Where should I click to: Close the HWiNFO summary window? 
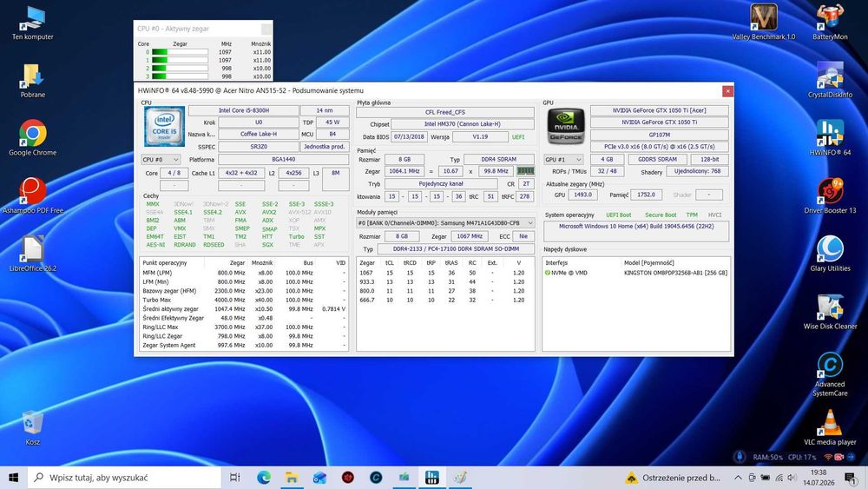pos(727,91)
